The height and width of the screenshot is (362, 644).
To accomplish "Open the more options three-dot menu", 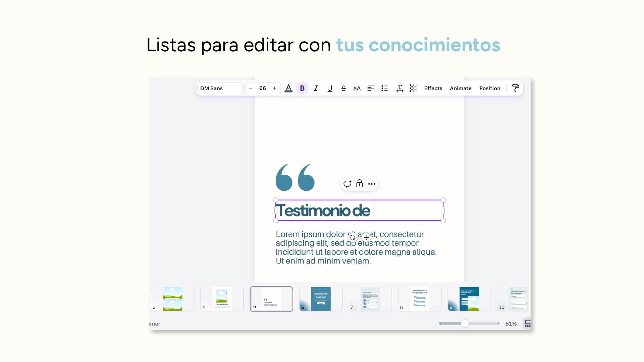I will coord(372,184).
